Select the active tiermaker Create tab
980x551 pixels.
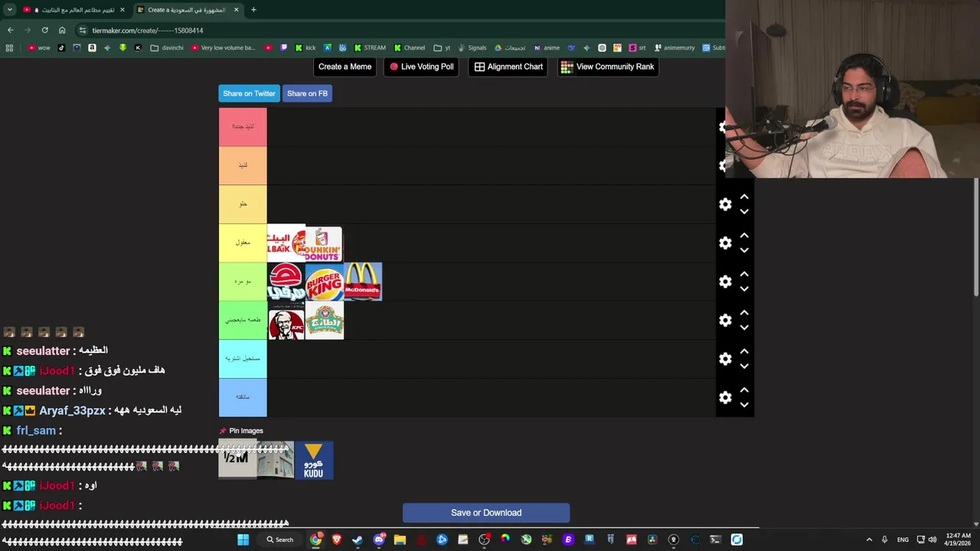click(x=188, y=10)
